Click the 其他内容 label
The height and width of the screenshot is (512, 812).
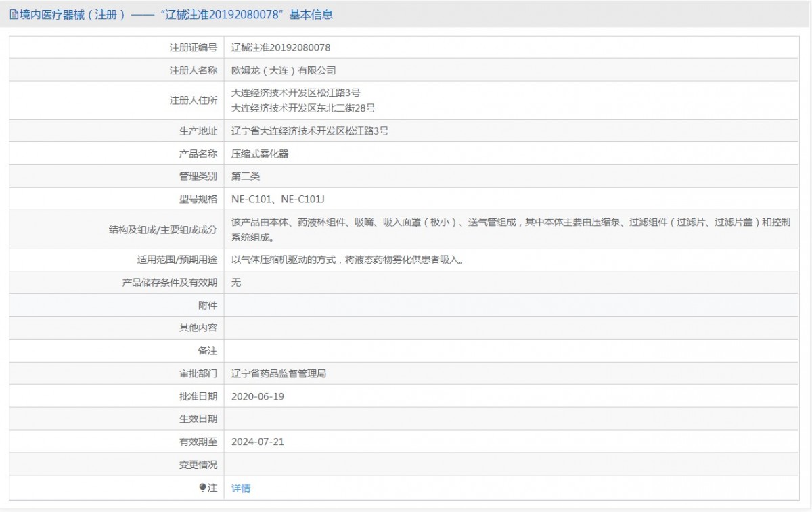coord(198,328)
